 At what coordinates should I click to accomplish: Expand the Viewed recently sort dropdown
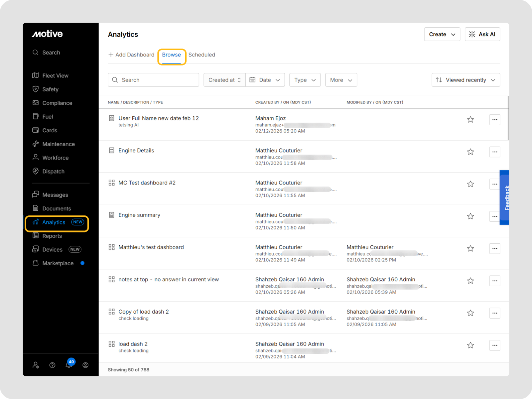[465, 80]
